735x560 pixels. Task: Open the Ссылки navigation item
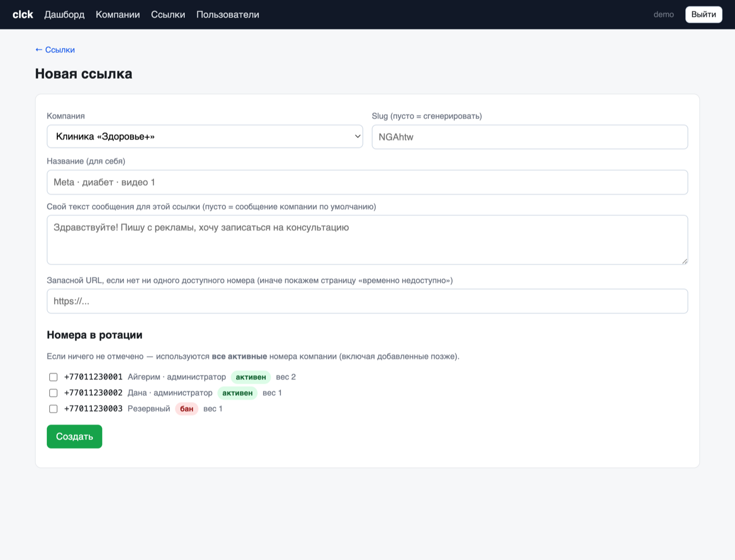[x=168, y=15]
